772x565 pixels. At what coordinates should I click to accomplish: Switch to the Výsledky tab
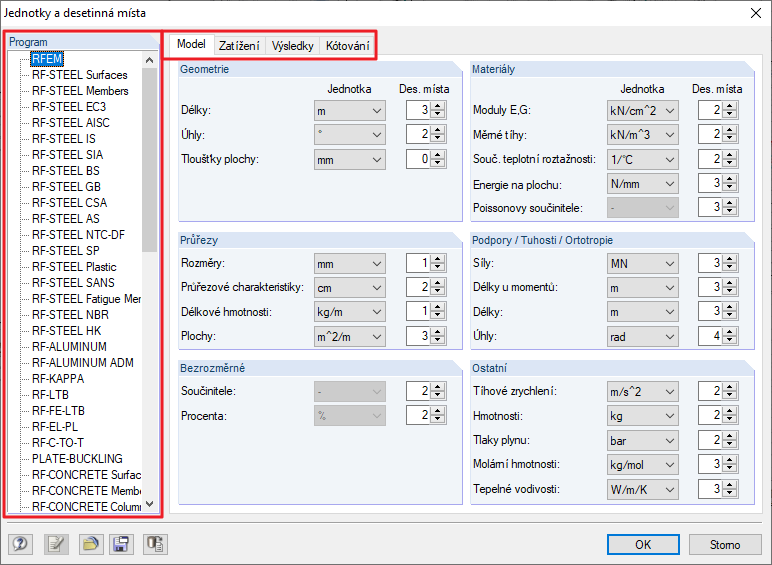(x=292, y=46)
